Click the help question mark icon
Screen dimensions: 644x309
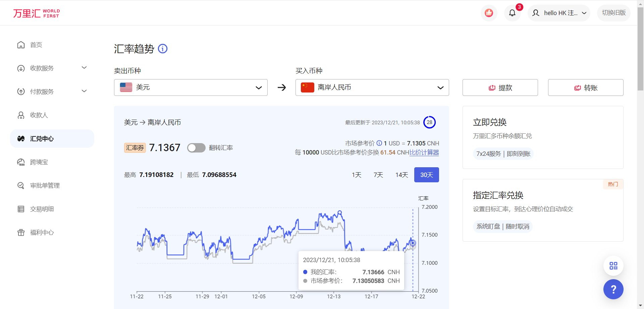[613, 289]
